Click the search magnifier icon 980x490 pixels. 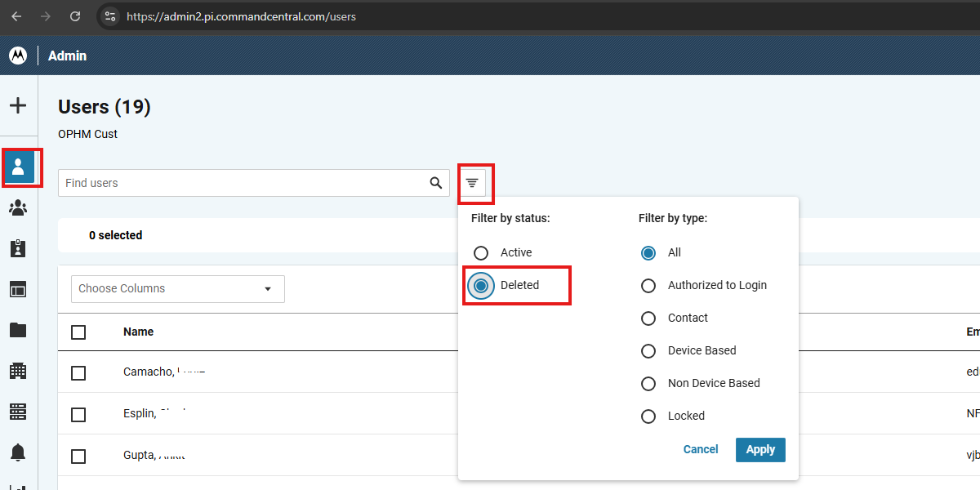pos(436,183)
